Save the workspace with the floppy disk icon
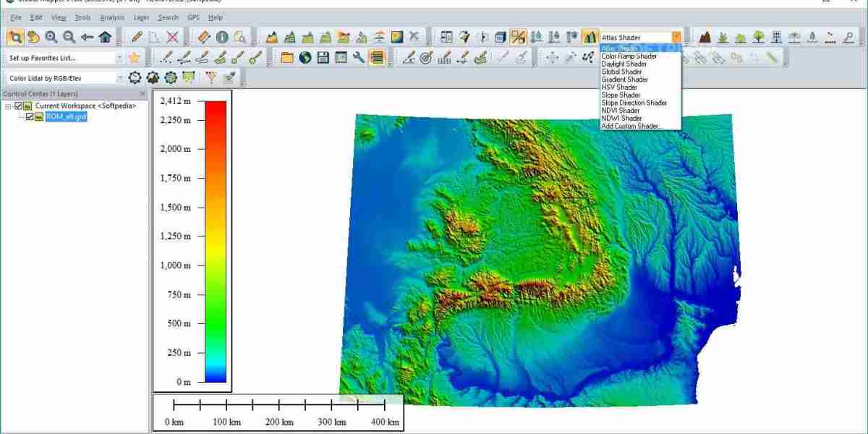The height and width of the screenshot is (434, 868). tap(323, 58)
